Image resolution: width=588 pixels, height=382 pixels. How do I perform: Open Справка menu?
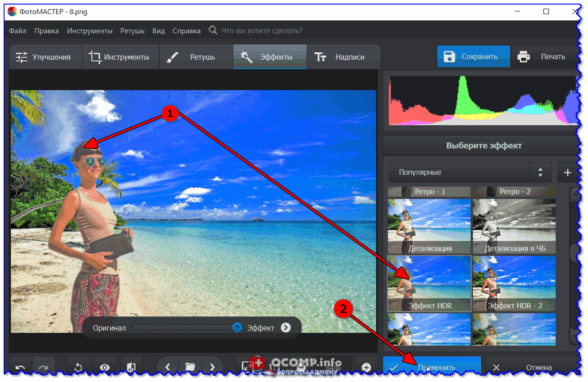[x=186, y=31]
